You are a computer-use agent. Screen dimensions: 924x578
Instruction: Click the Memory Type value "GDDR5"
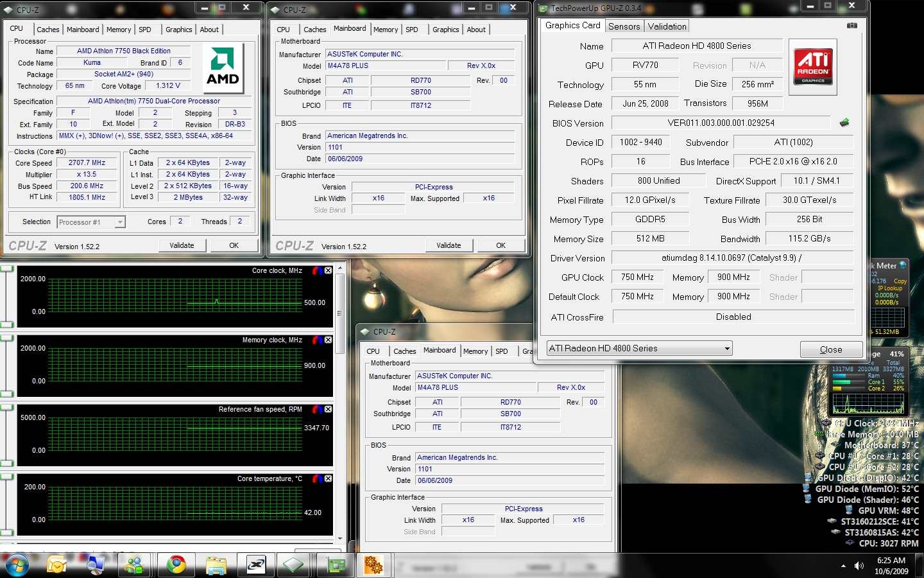point(650,219)
